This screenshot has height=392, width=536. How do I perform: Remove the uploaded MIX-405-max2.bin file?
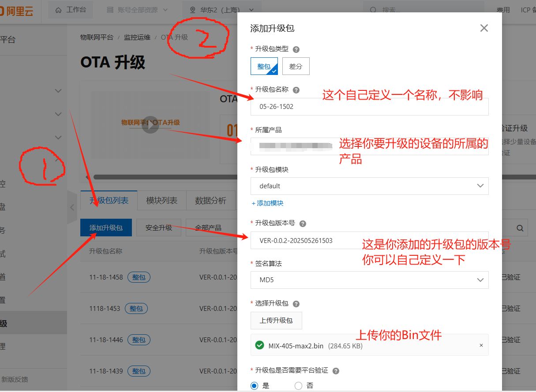tap(481, 346)
